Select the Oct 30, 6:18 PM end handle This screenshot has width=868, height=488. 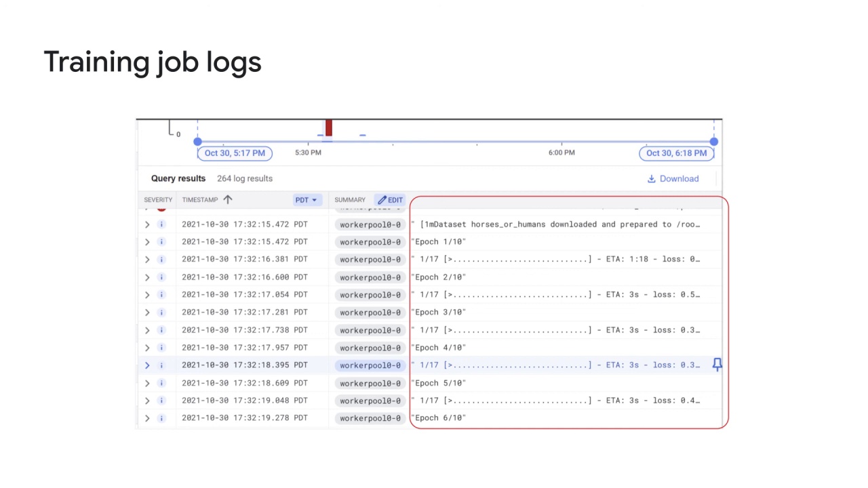[714, 142]
